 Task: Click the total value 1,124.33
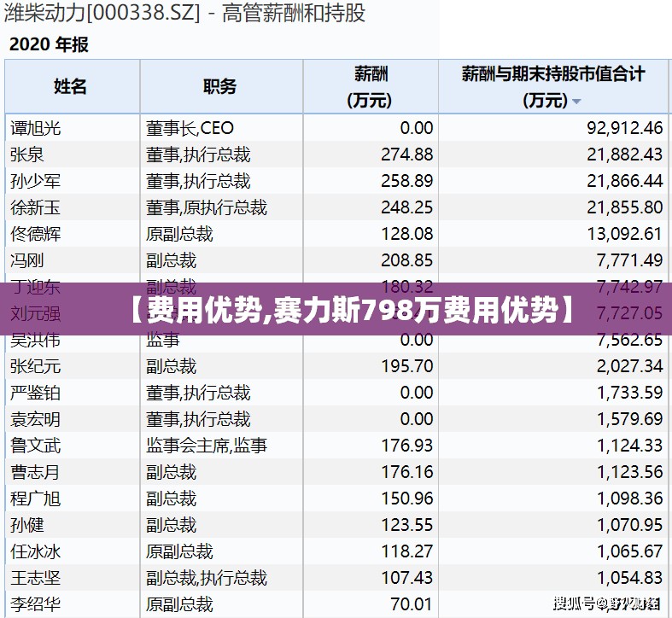click(629, 446)
